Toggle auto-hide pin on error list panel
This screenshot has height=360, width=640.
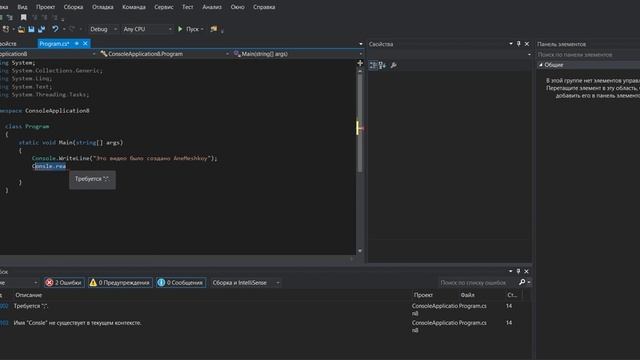click(x=518, y=271)
